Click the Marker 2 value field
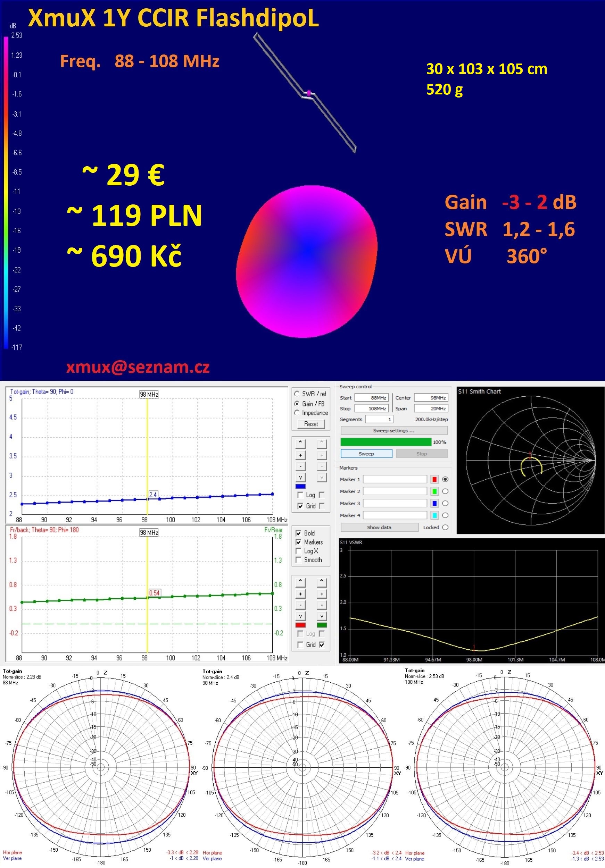This screenshot has width=605, height=868. tap(395, 491)
